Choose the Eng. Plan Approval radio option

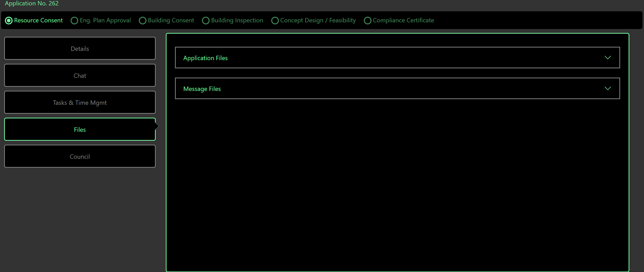point(74,21)
